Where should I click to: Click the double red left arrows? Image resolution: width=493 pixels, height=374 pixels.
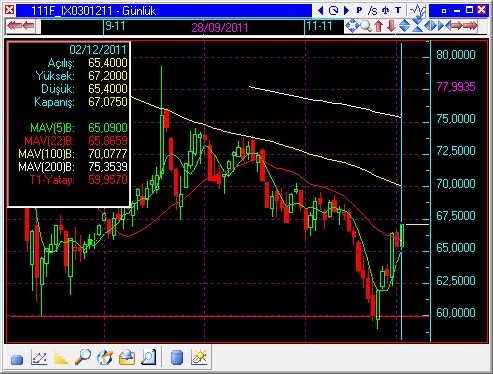(x=21, y=26)
